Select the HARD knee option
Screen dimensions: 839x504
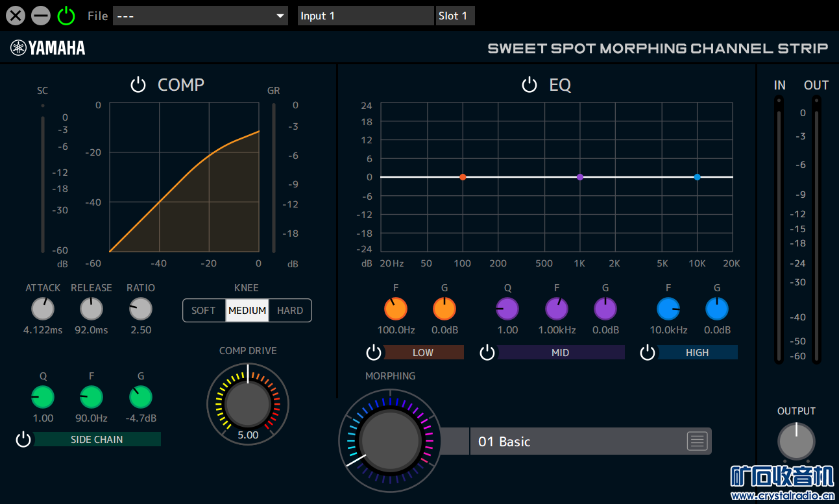[290, 311]
